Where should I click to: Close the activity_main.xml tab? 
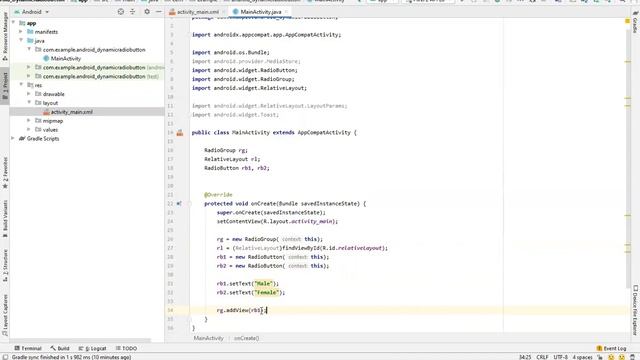click(224, 12)
